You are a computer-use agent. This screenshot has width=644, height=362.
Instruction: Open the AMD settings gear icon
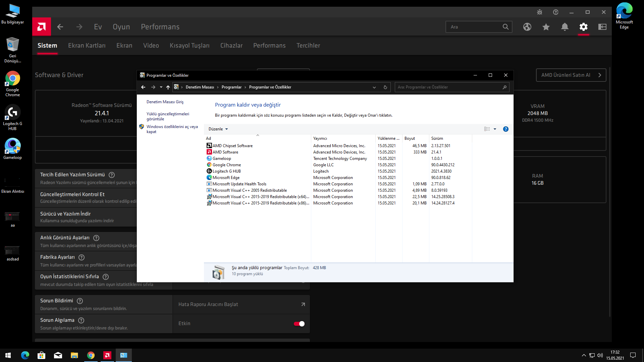(584, 27)
